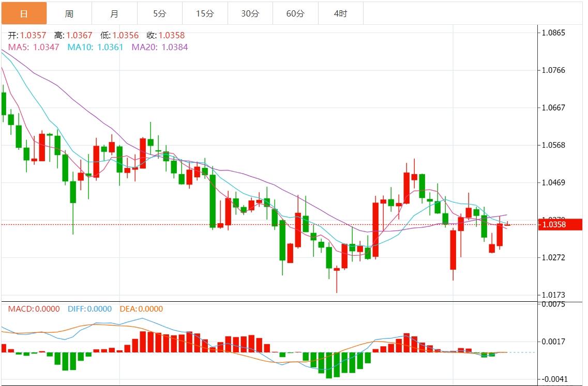Switch to the 5分 timeframe
The width and height of the screenshot is (588, 386).
point(160,13)
